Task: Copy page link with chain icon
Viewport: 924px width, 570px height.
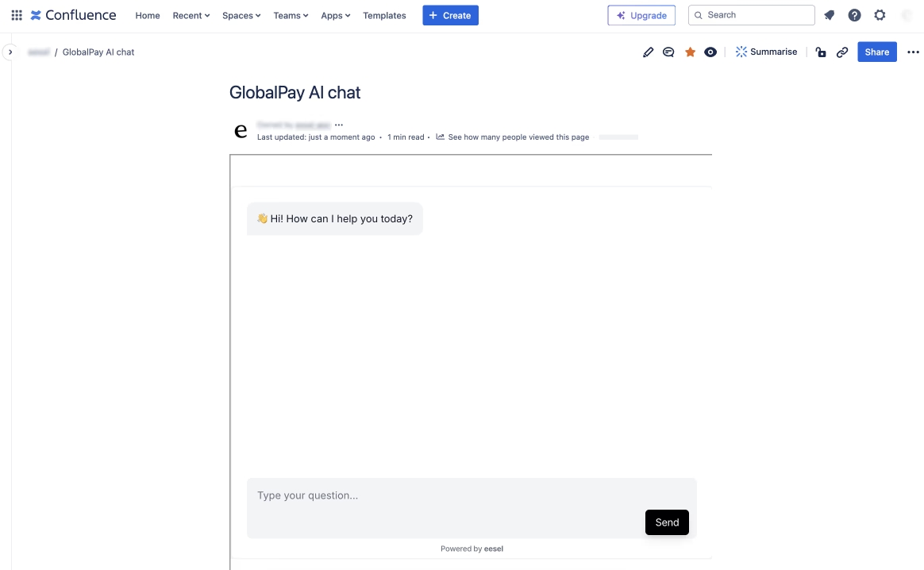Action: coord(842,52)
